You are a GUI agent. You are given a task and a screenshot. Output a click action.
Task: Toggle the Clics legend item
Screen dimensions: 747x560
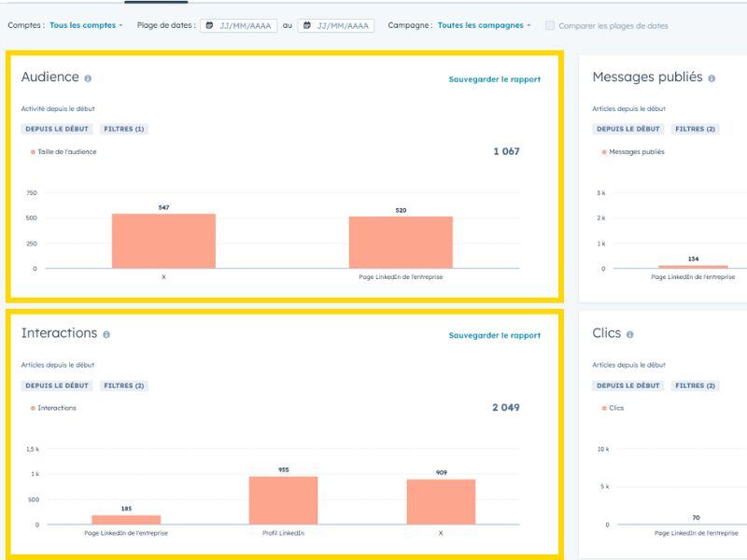pyautogui.click(x=613, y=408)
